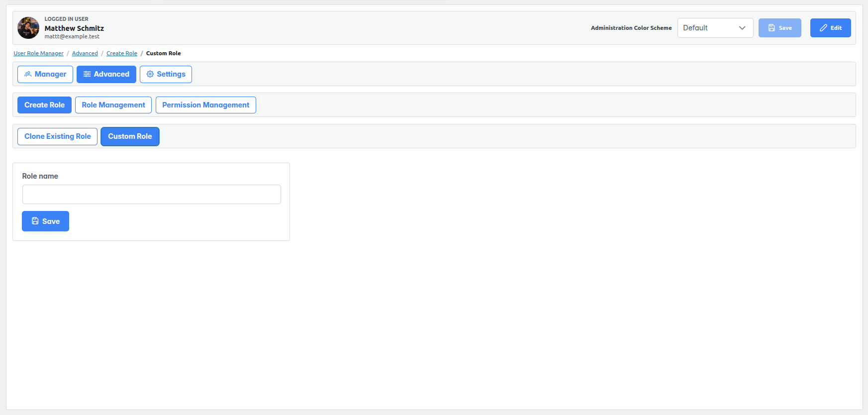Viewport: 868px width, 415px height.
Task: Click the mattt@example.test email text
Action: click(x=72, y=36)
